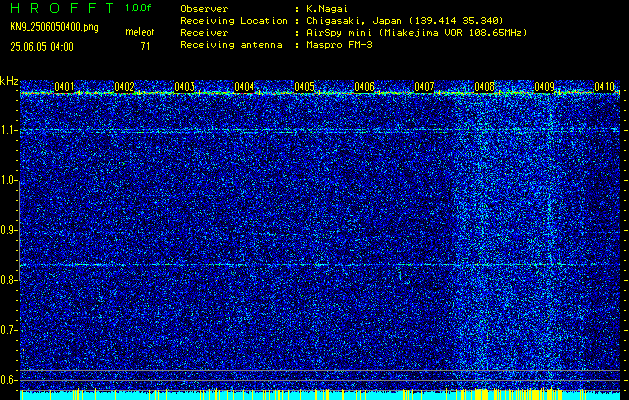Click the 0404 time marker

pos(244,87)
